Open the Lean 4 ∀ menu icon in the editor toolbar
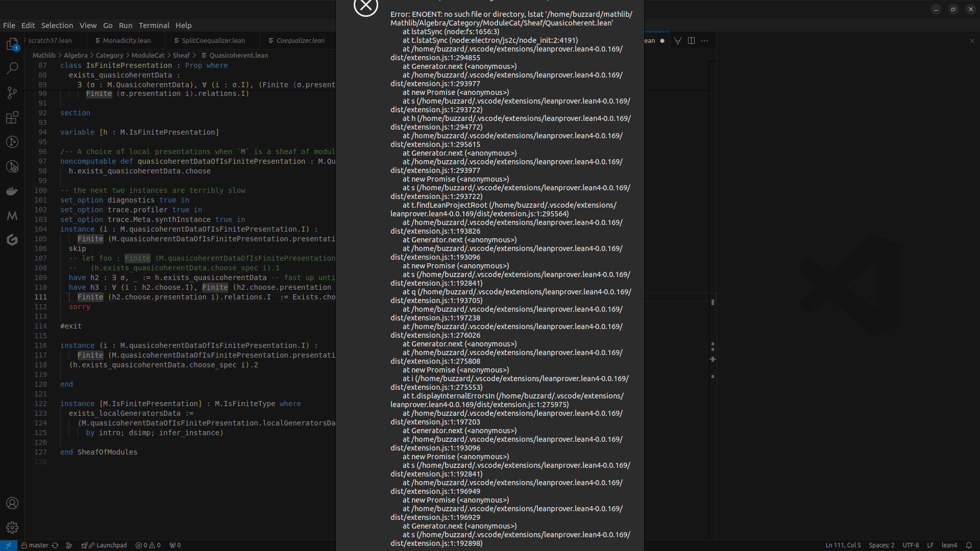The height and width of the screenshot is (551, 980). click(x=678, y=41)
